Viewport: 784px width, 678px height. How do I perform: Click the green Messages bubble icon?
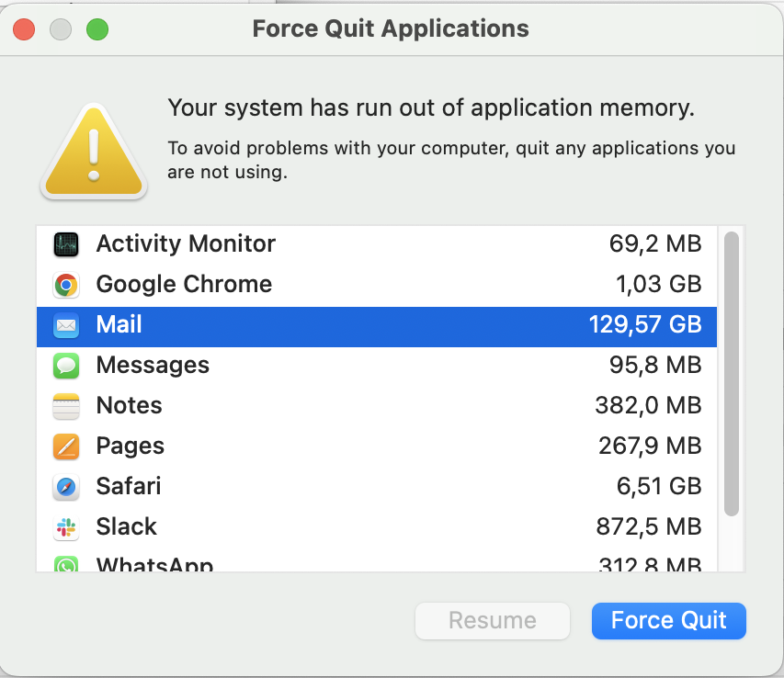click(x=66, y=366)
